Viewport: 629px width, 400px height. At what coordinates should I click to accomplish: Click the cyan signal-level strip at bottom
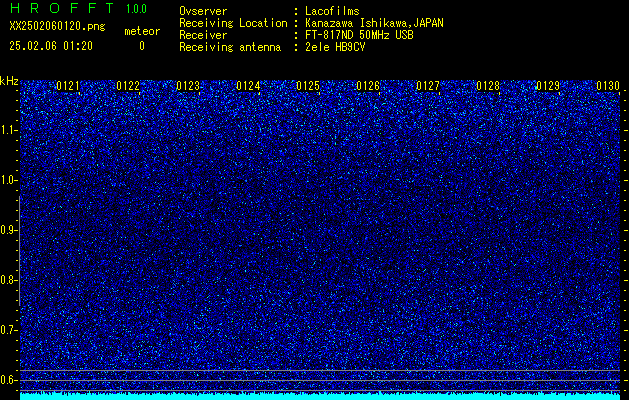click(x=320, y=396)
